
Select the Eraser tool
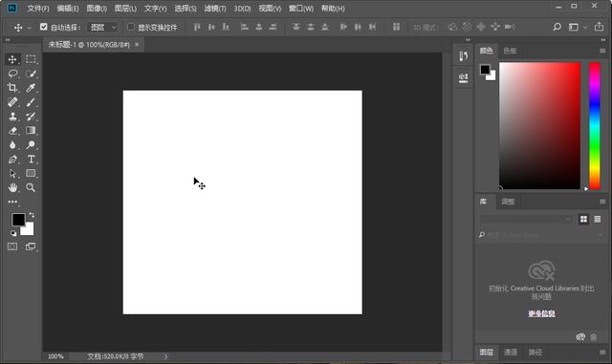(12, 131)
